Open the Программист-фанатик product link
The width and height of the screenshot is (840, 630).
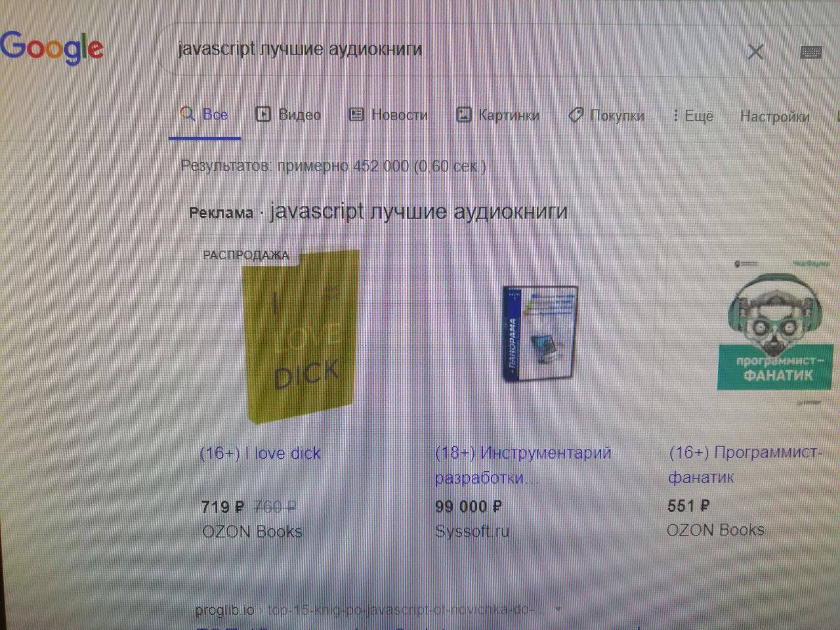click(x=745, y=465)
